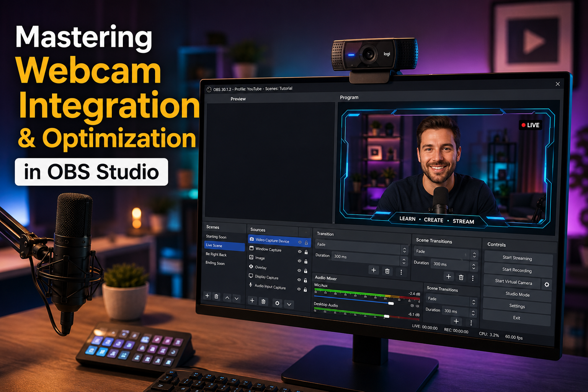Select the Starting Soon scene
The width and height of the screenshot is (588, 392).
pyautogui.click(x=216, y=237)
